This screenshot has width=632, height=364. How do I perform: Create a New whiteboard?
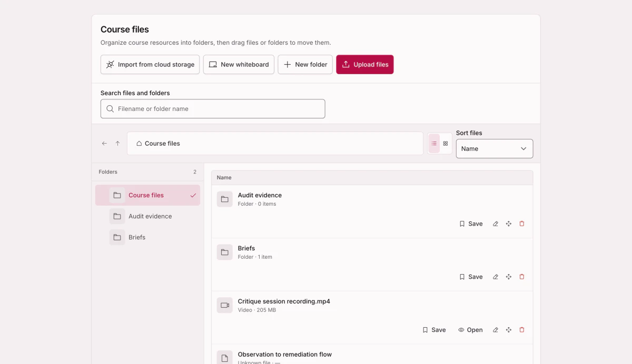(239, 65)
